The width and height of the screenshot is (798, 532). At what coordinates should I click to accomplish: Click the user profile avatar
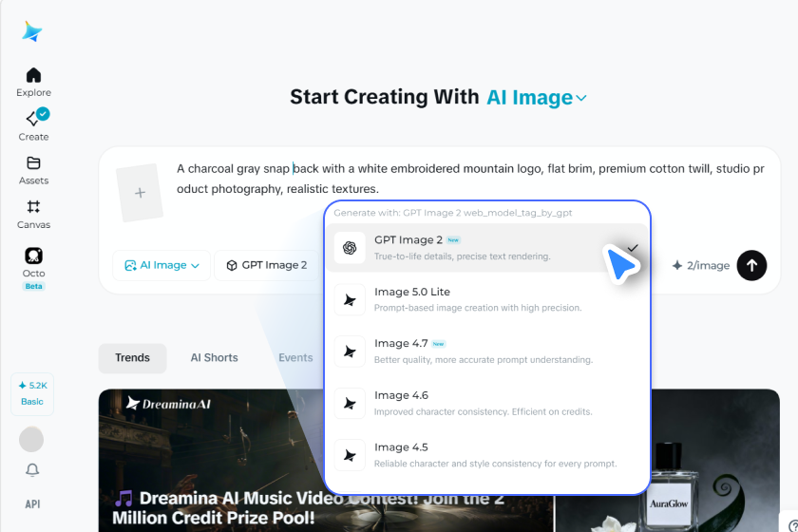pyautogui.click(x=31, y=439)
